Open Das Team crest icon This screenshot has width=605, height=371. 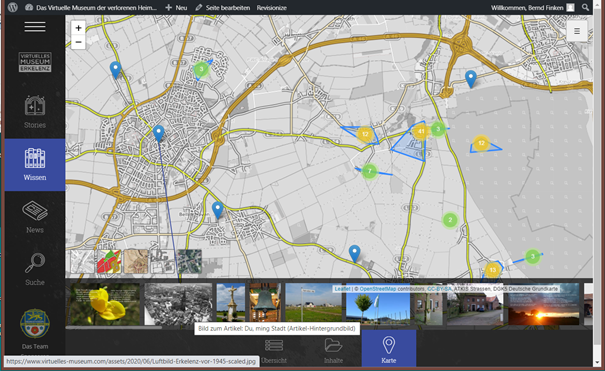[35, 324]
